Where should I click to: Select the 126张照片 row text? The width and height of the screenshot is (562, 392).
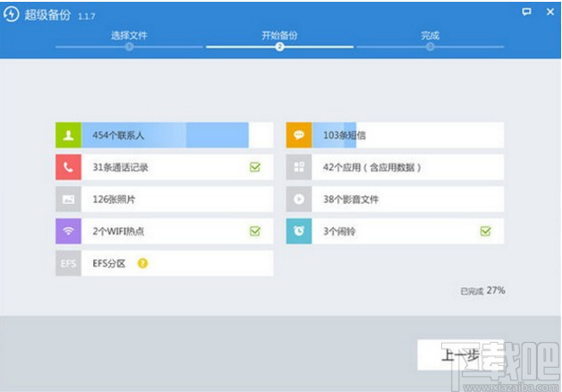click(x=114, y=200)
